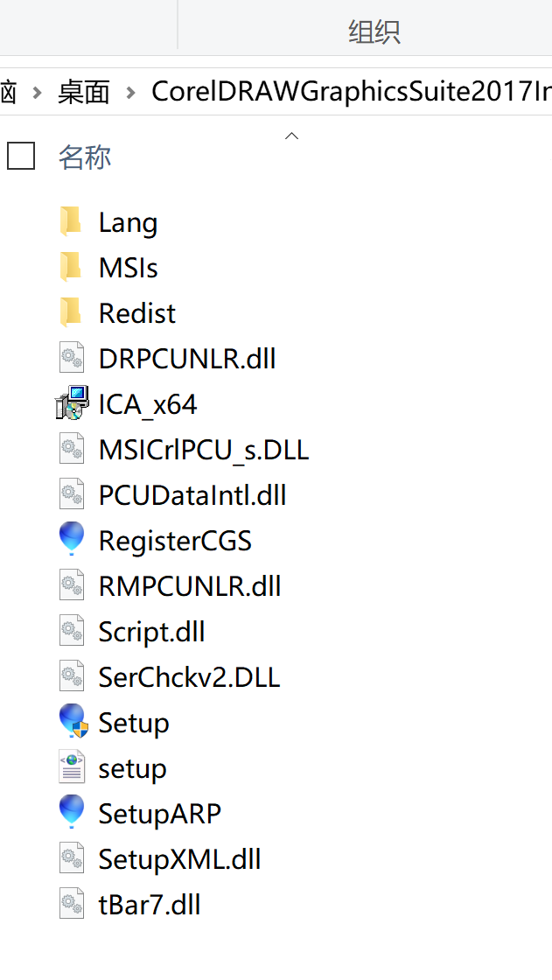552x980 pixels.
Task: Select the ICA_x64 installer icon
Action: pos(71,403)
